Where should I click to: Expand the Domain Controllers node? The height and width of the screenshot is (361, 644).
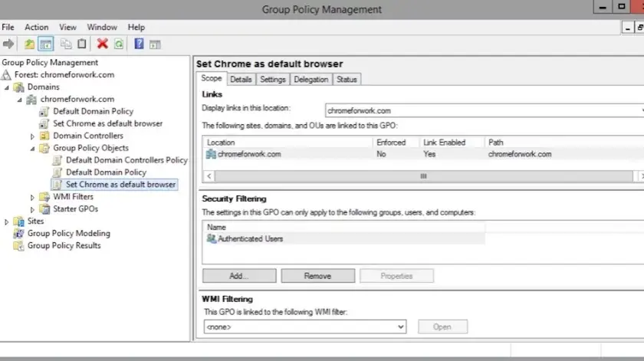[32, 136]
